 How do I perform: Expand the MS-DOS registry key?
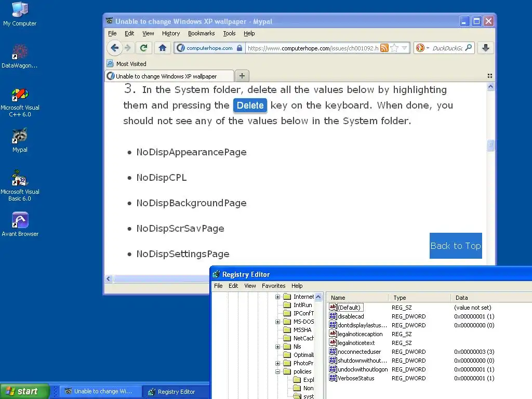pos(277,322)
